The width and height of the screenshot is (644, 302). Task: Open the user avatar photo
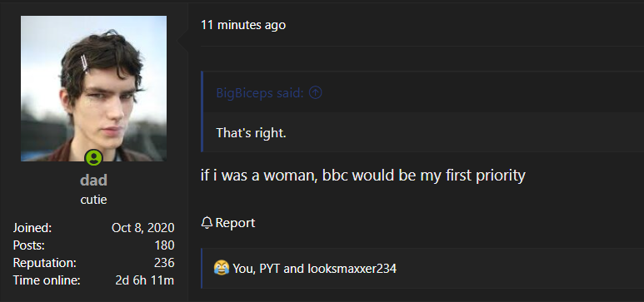93,89
